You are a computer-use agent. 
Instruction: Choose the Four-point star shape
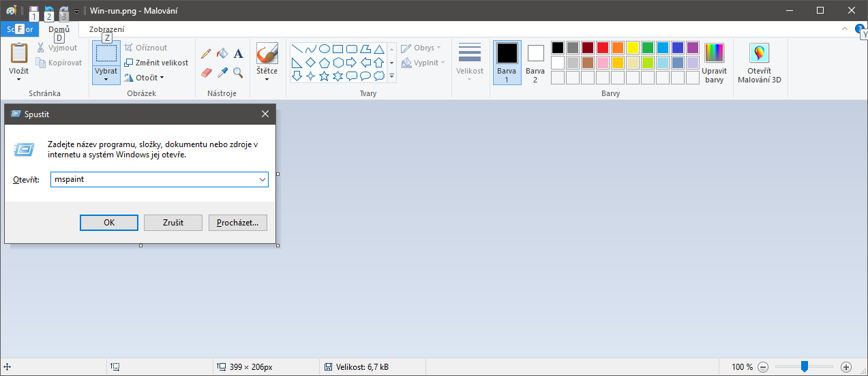[311, 76]
